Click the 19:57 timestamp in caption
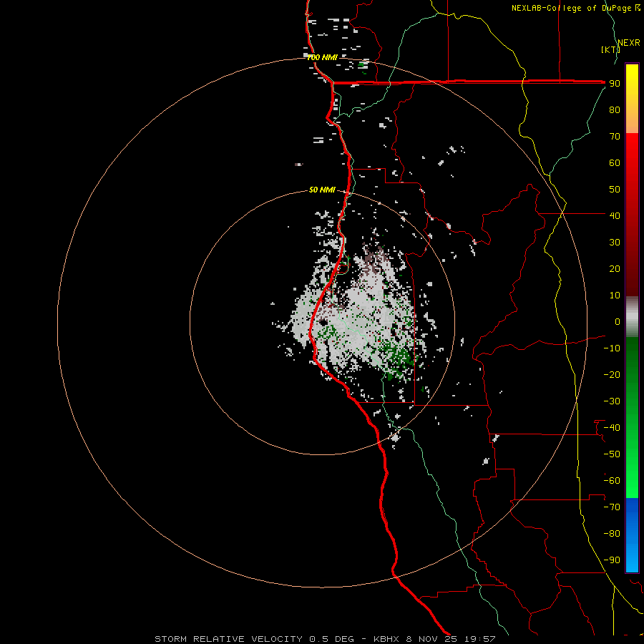 (479, 639)
